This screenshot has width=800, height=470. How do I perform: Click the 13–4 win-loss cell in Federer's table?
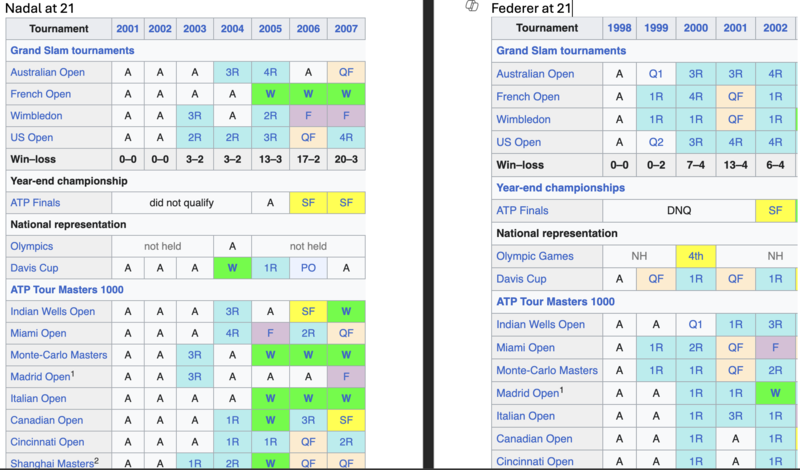735,165
